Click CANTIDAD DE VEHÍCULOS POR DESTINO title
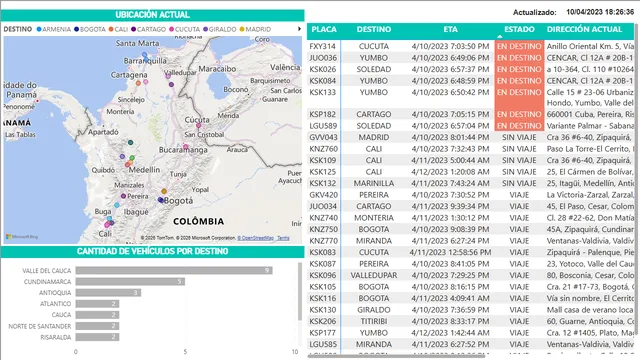This screenshot has height=360, width=640. (x=152, y=251)
